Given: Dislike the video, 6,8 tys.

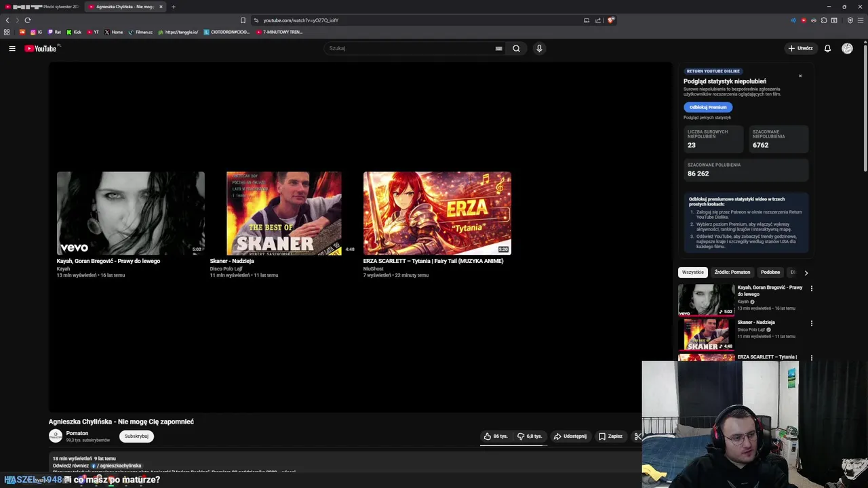Looking at the screenshot, I should pos(530,436).
